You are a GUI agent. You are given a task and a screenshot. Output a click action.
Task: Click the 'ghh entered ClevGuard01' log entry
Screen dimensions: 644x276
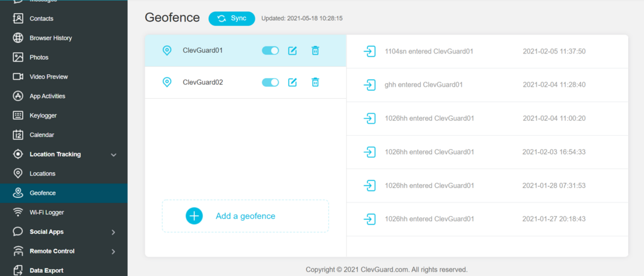(x=424, y=85)
